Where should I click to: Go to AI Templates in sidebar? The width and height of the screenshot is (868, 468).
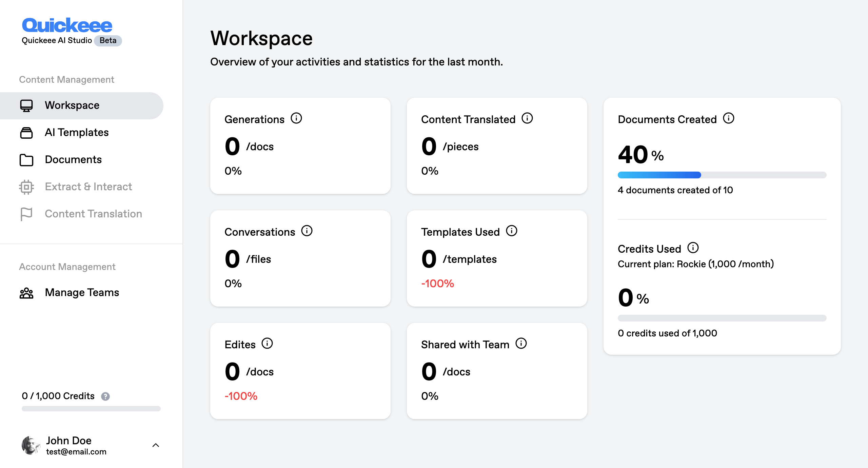coord(77,133)
